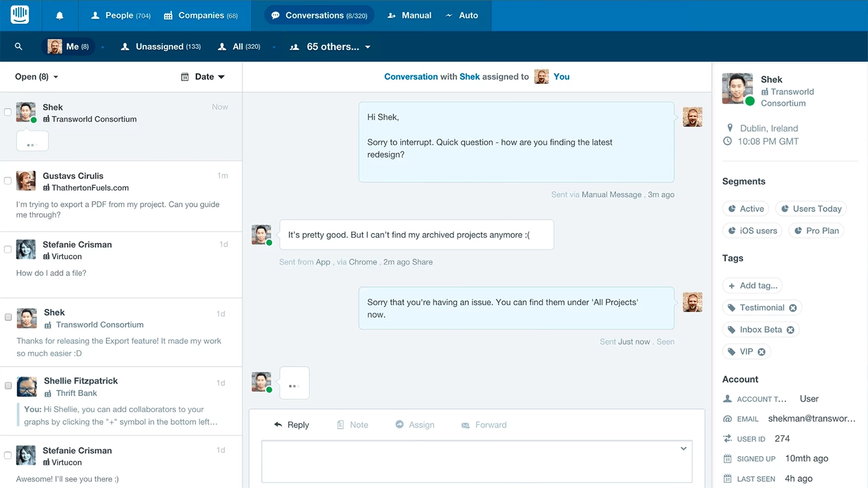Viewport: 868px width, 488px height.
Task: Click the Add tag button
Action: point(752,286)
